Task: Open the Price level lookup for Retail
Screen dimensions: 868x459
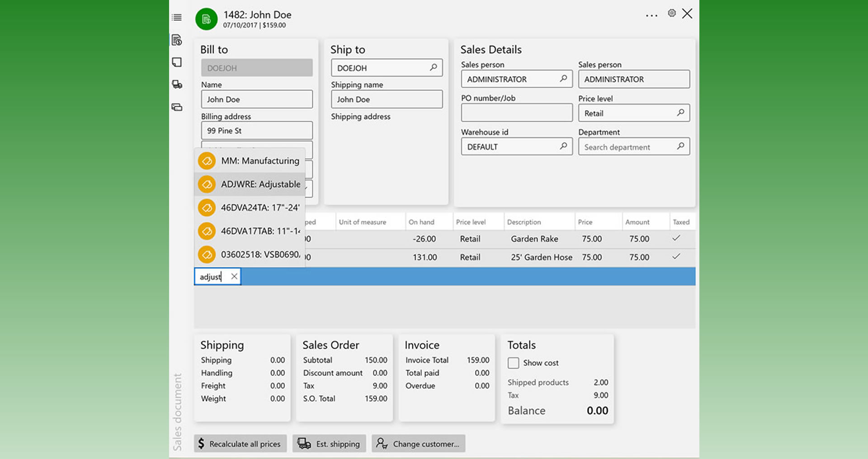Action: coord(681,113)
